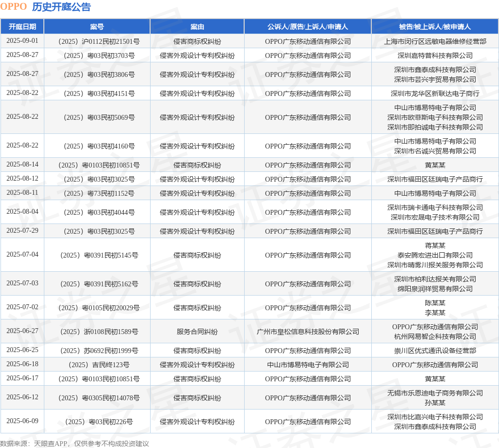This screenshot has width=499, height=448.
Task: Click the '公诉人/原告/上诉人/申请人' column header
Action: [307, 27]
